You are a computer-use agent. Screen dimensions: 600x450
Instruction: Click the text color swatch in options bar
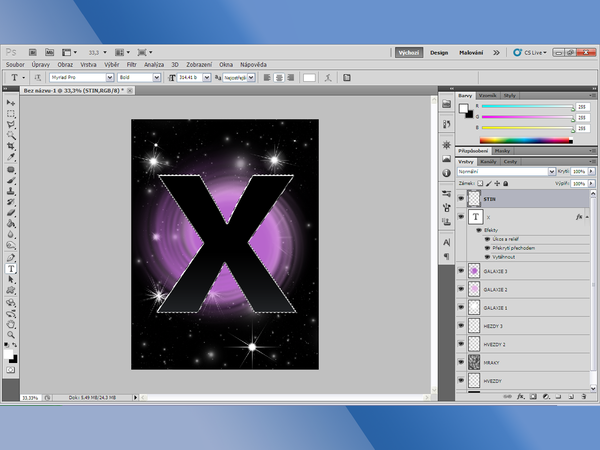point(309,76)
